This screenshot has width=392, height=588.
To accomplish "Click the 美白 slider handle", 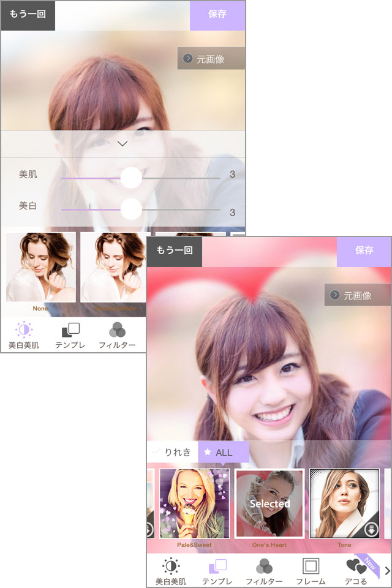I will tap(131, 209).
